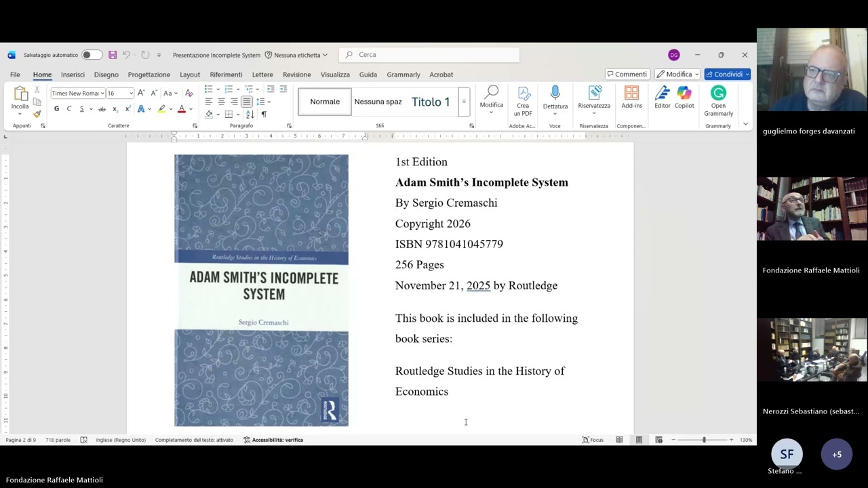The height and width of the screenshot is (488, 868).
Task: Click the Crea un PDF icon
Action: (523, 102)
